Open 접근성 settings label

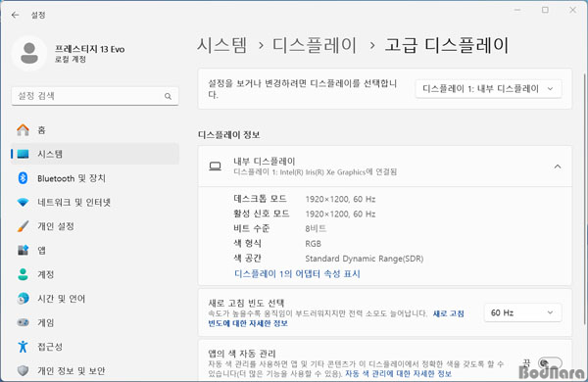(x=50, y=347)
